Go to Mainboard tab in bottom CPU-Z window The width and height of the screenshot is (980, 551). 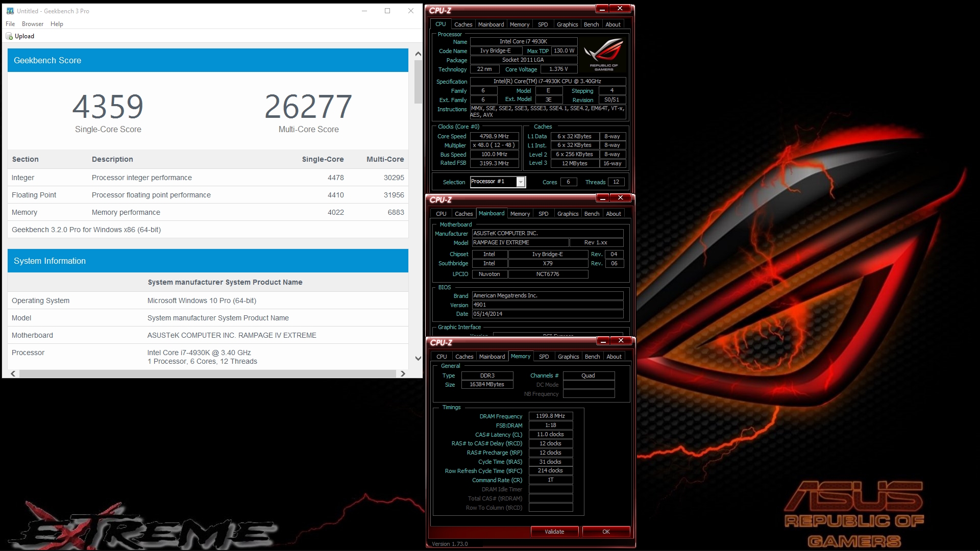point(492,357)
